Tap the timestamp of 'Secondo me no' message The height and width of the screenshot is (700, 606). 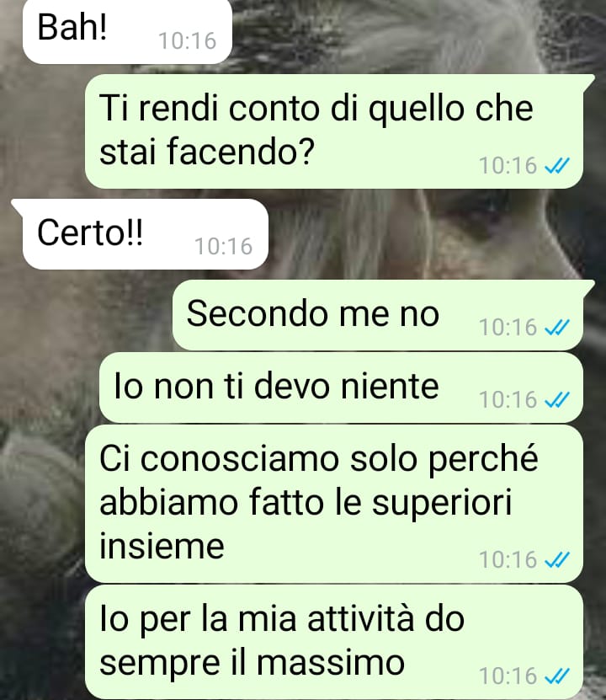pyautogui.click(x=508, y=328)
